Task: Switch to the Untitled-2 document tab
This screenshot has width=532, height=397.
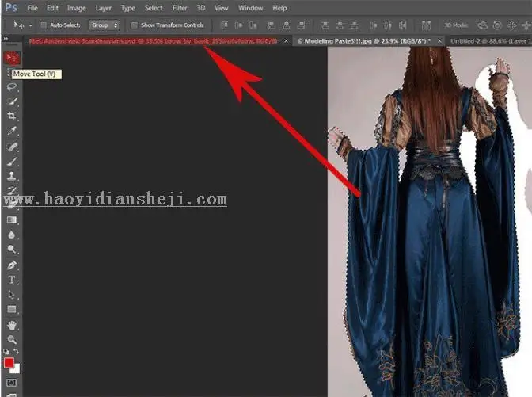Action: pos(491,41)
